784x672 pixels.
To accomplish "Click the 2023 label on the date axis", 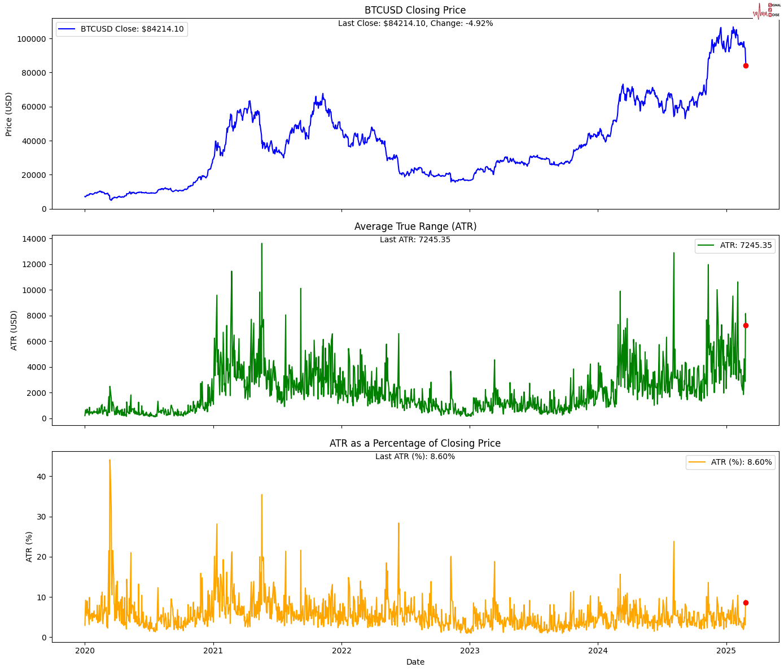I will (470, 651).
